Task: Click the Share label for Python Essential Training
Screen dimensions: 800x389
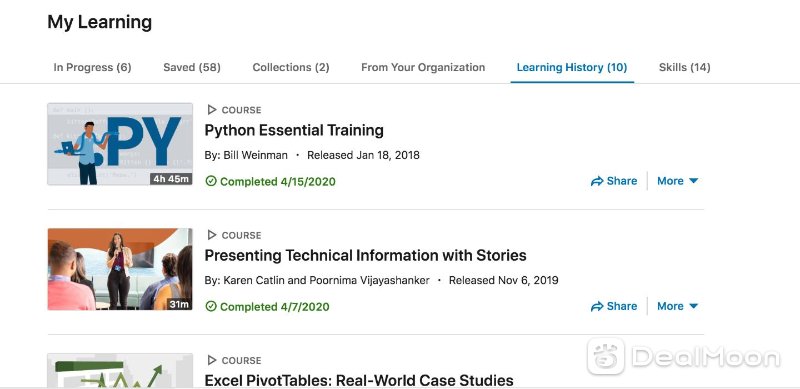Action: coord(622,181)
